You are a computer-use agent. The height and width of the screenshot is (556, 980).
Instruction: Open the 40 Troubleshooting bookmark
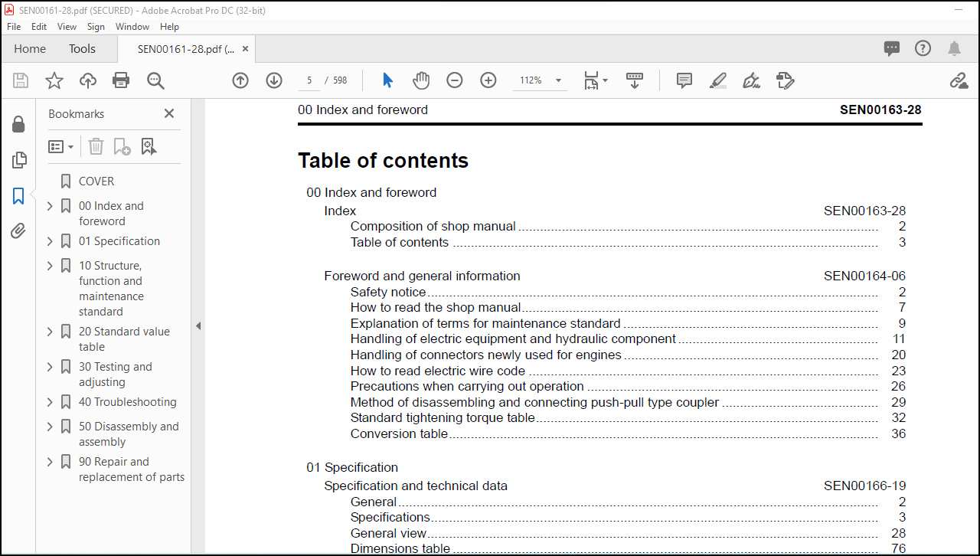[128, 402]
